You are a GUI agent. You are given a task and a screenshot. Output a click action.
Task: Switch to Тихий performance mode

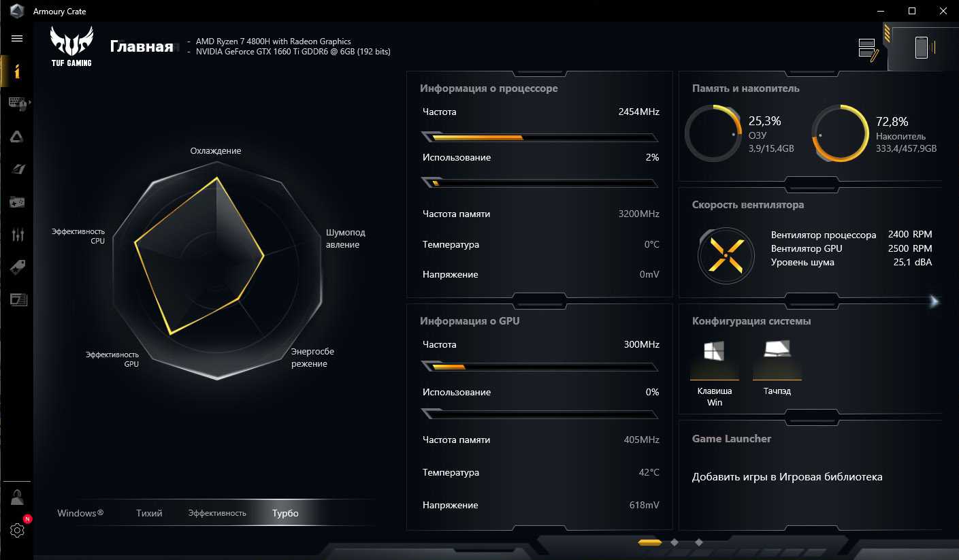(149, 513)
